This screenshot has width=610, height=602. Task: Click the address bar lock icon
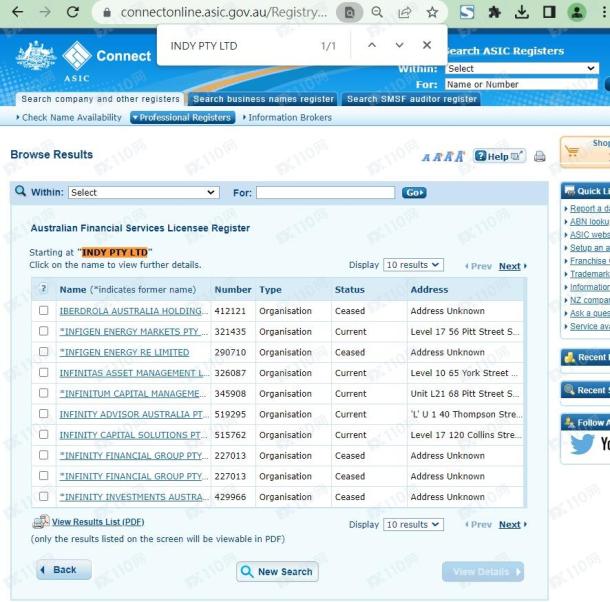click(107, 13)
